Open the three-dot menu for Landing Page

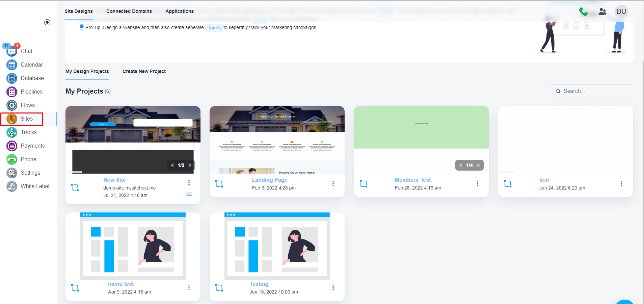pos(333,184)
